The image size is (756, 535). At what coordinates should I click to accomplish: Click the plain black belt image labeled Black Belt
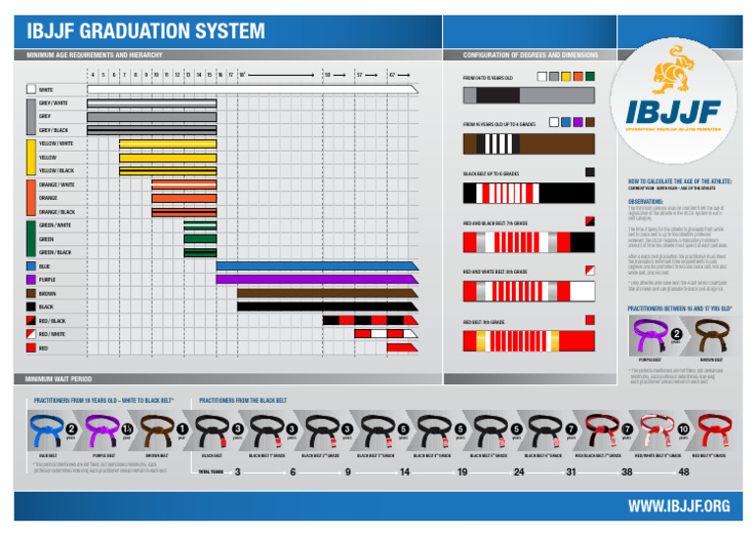point(213,431)
